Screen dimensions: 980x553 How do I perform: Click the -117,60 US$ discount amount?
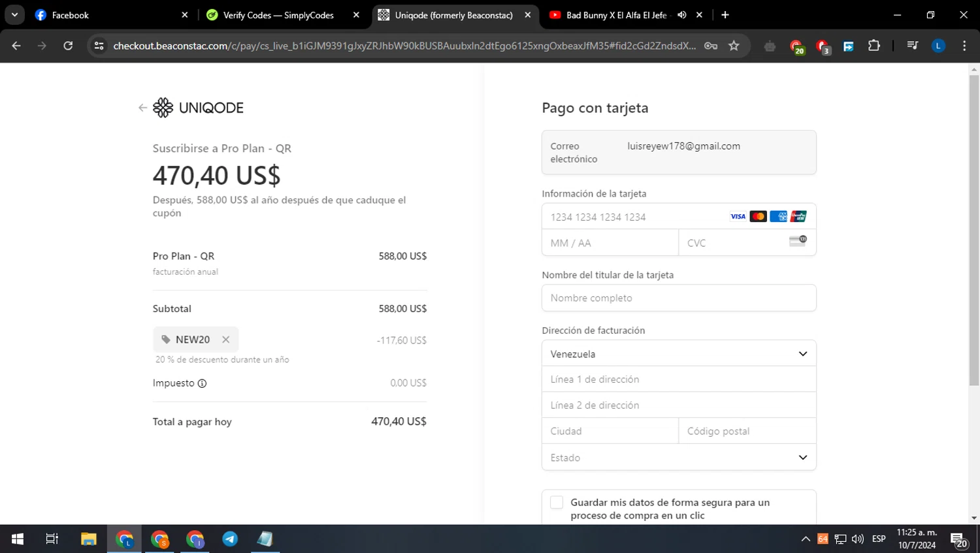point(402,340)
